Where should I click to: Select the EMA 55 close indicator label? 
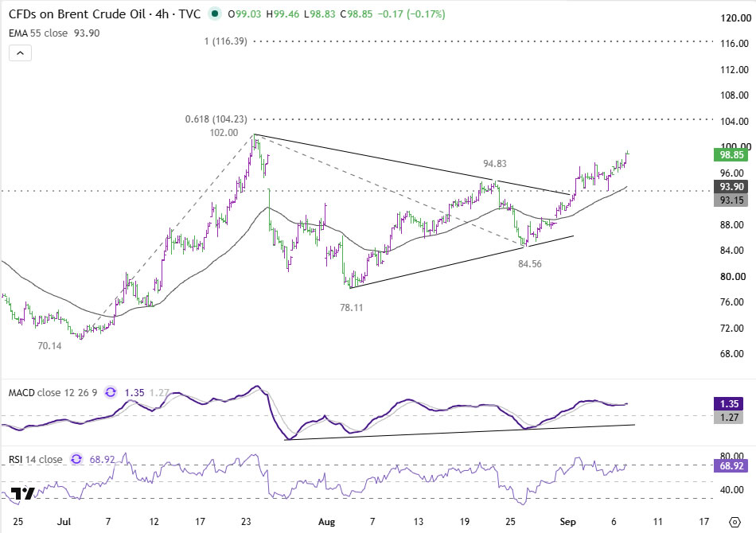tap(38, 33)
